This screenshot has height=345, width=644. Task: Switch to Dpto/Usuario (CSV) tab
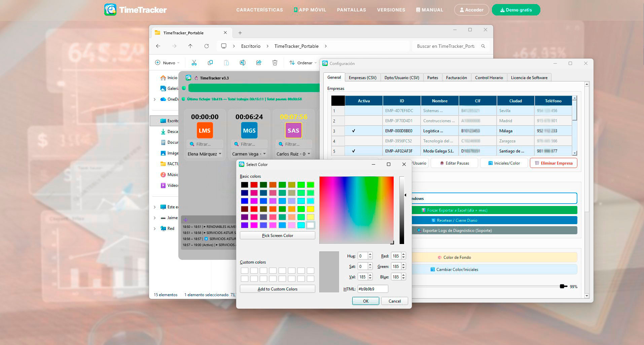(x=402, y=77)
